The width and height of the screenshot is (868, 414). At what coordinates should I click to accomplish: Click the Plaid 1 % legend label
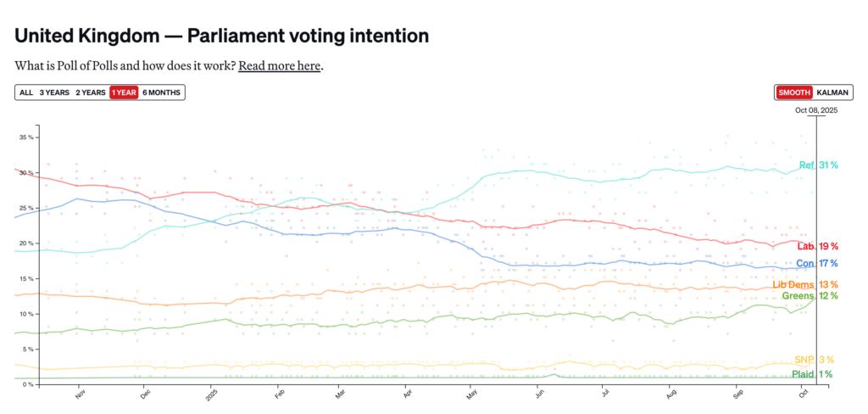click(811, 374)
